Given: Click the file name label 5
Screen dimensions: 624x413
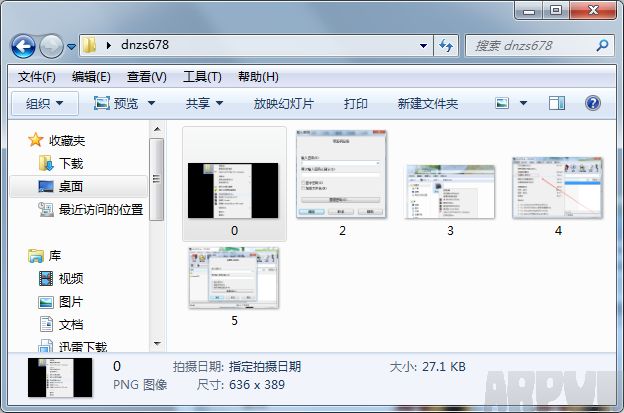Looking at the screenshot, I should 234,320.
